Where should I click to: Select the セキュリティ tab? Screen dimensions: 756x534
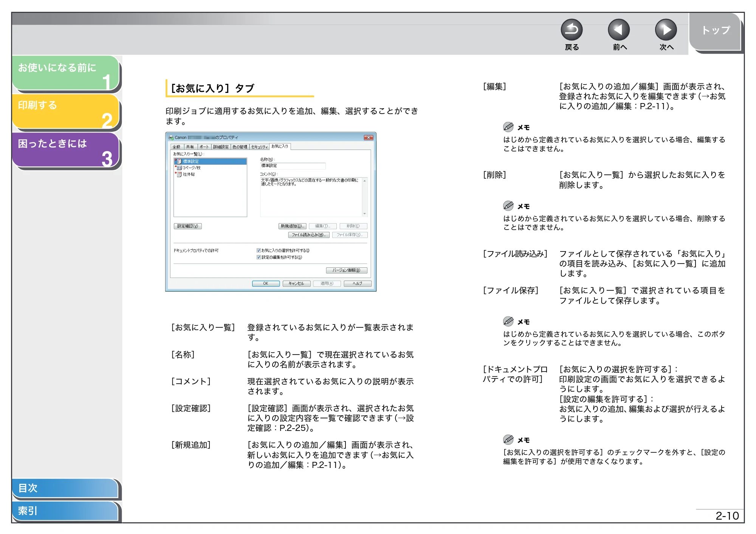tap(259, 147)
